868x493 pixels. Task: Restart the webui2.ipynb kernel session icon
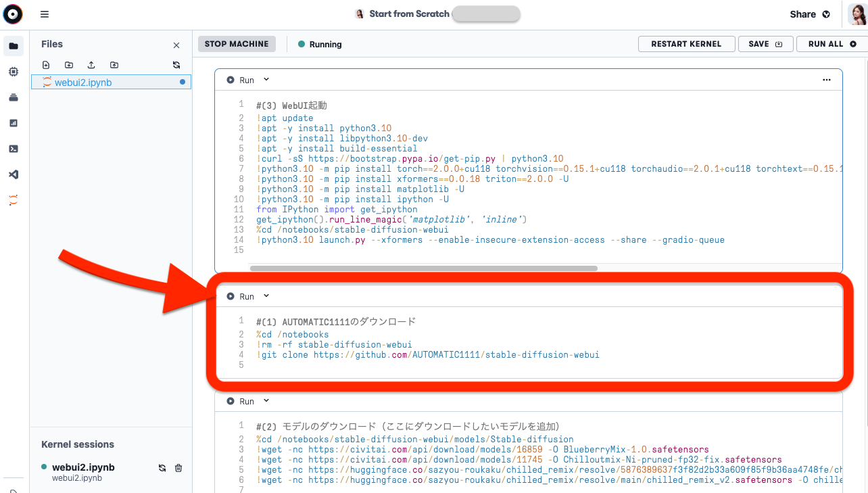point(162,468)
